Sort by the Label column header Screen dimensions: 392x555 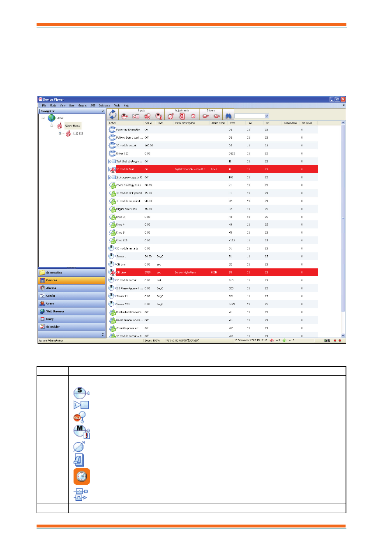(x=125, y=123)
